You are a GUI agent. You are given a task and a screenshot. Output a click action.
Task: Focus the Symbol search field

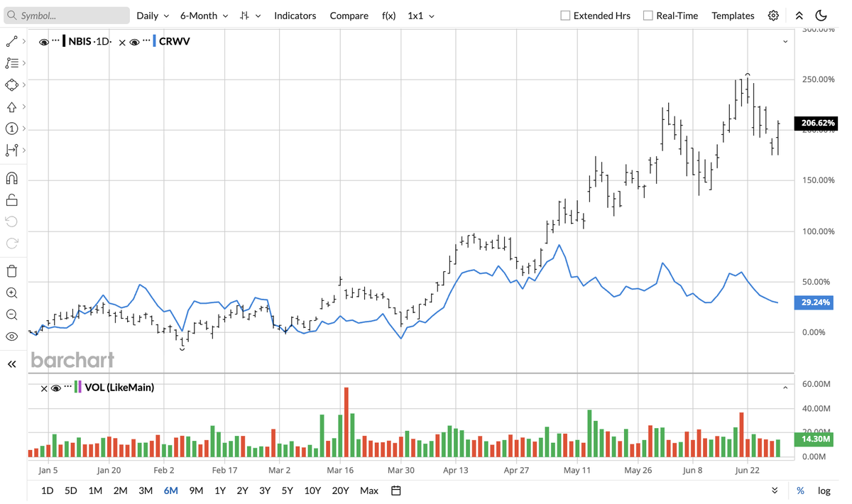tap(67, 15)
